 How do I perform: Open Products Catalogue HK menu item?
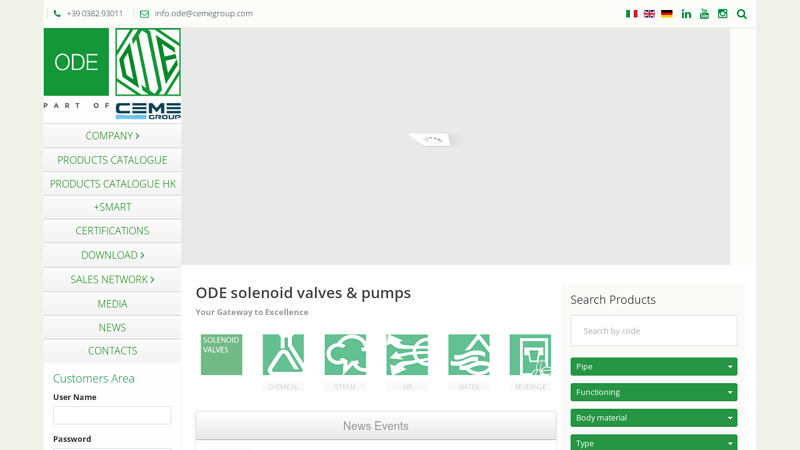pyautogui.click(x=112, y=184)
